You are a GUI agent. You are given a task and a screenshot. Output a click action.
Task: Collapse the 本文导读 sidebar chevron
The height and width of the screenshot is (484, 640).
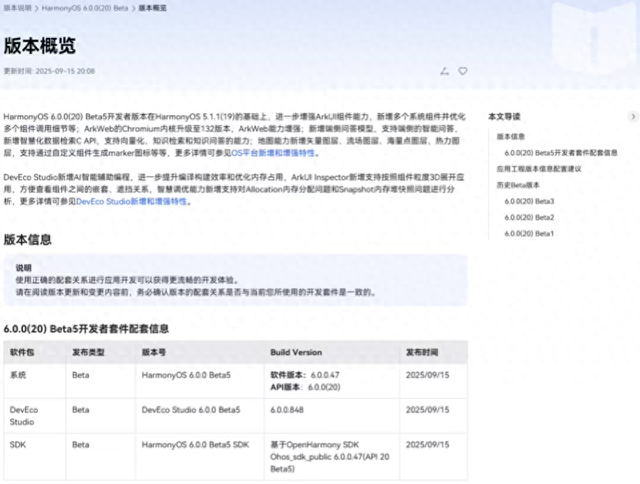[633, 116]
